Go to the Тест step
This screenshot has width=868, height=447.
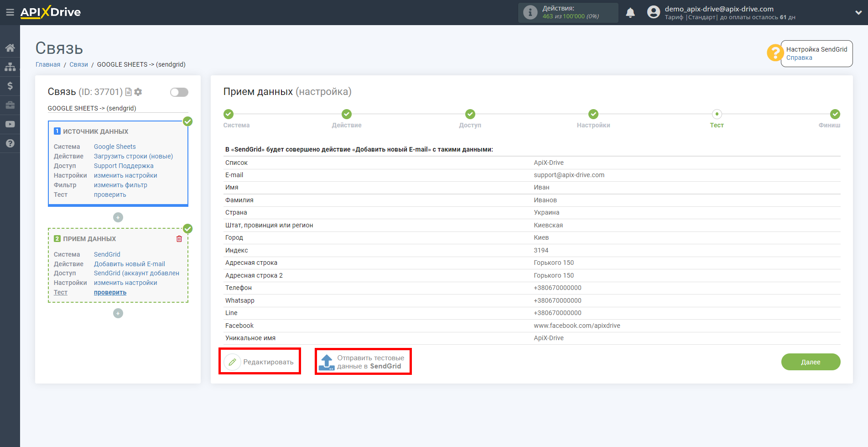717,114
